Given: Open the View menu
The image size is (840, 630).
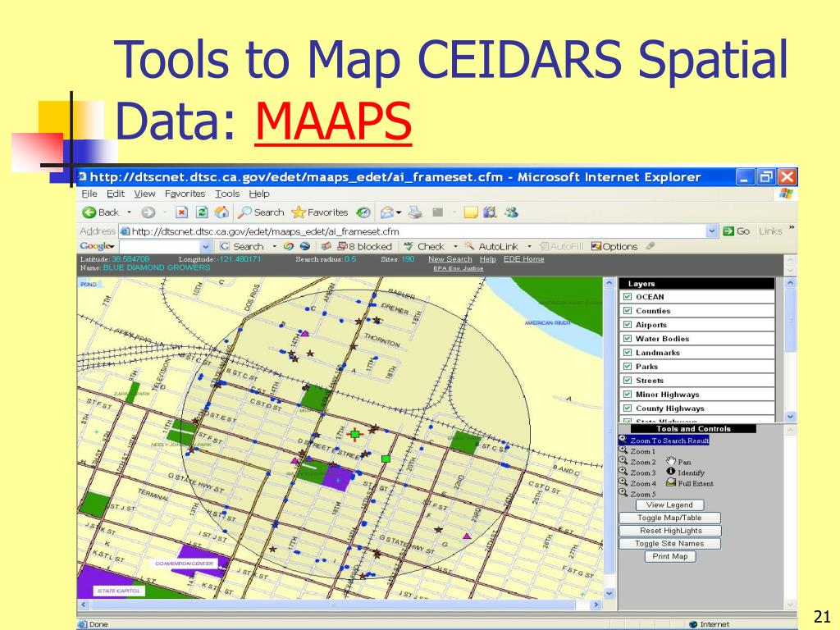Looking at the screenshot, I should tap(144, 194).
